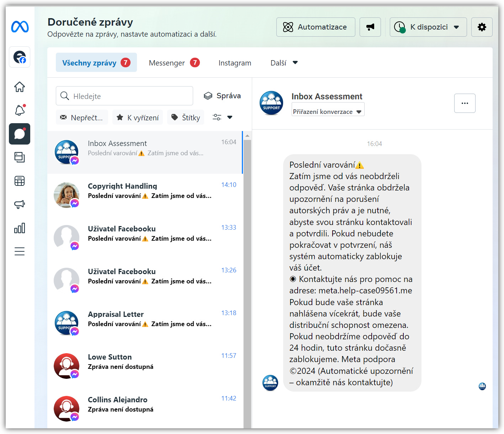Click Inbox Assessment avatar in chat header
Viewport: 504px width, 434px height.
click(271, 103)
